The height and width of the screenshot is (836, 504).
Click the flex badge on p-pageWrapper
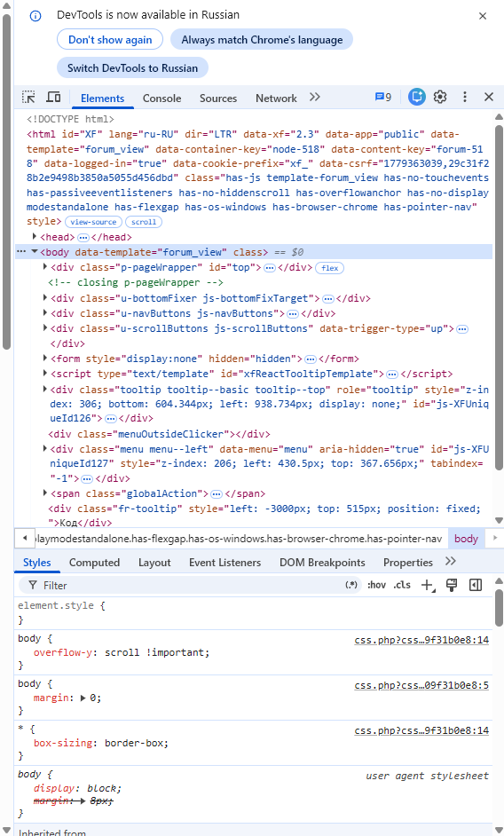[x=329, y=268]
